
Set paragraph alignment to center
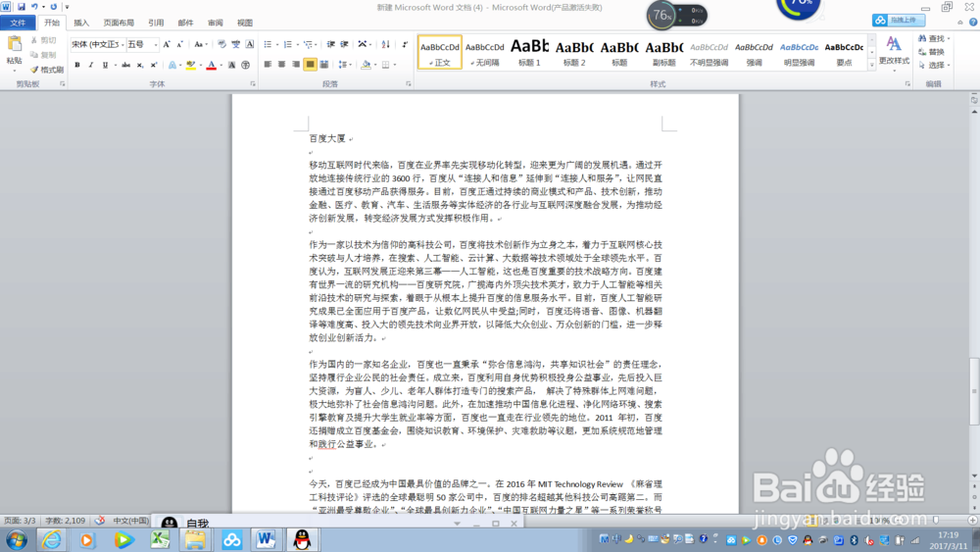(x=281, y=65)
